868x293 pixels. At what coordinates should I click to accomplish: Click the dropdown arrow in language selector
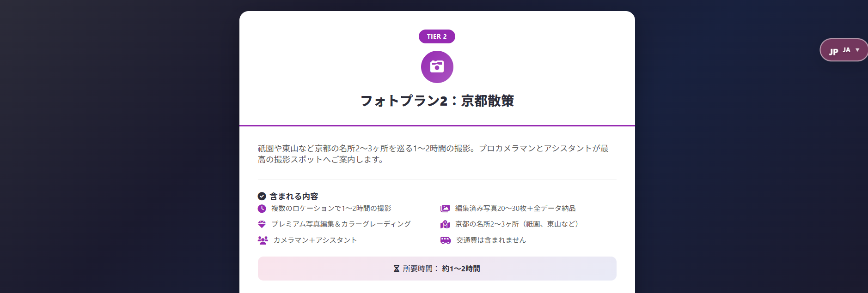pyautogui.click(x=857, y=50)
